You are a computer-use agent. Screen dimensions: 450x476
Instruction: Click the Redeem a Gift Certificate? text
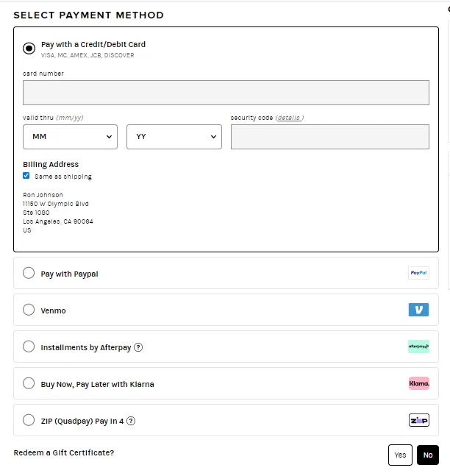64,452
